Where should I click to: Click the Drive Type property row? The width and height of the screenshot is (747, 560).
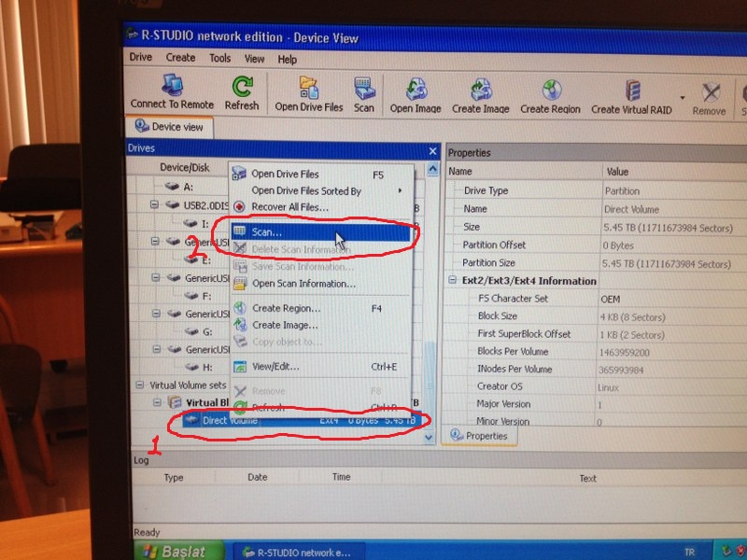click(597, 191)
